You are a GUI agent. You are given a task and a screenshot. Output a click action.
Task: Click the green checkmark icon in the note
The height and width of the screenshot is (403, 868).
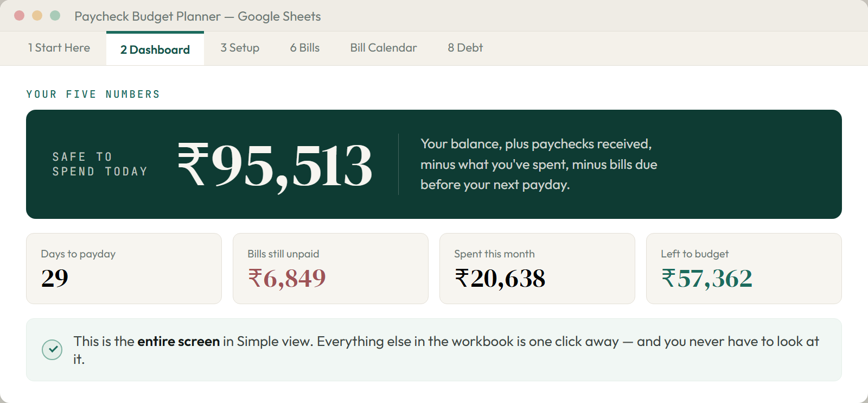pos(52,350)
